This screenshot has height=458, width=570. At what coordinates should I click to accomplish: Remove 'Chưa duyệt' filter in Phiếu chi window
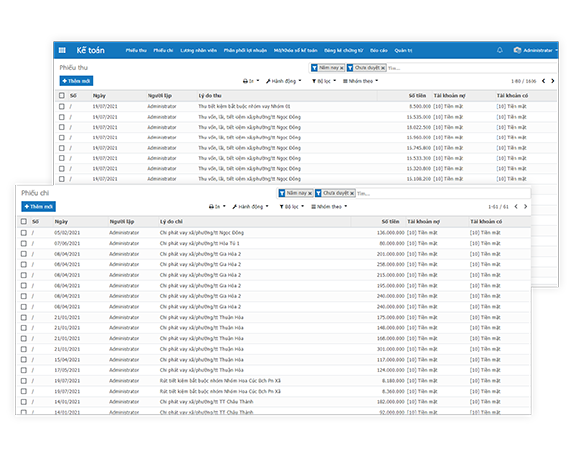coord(352,193)
